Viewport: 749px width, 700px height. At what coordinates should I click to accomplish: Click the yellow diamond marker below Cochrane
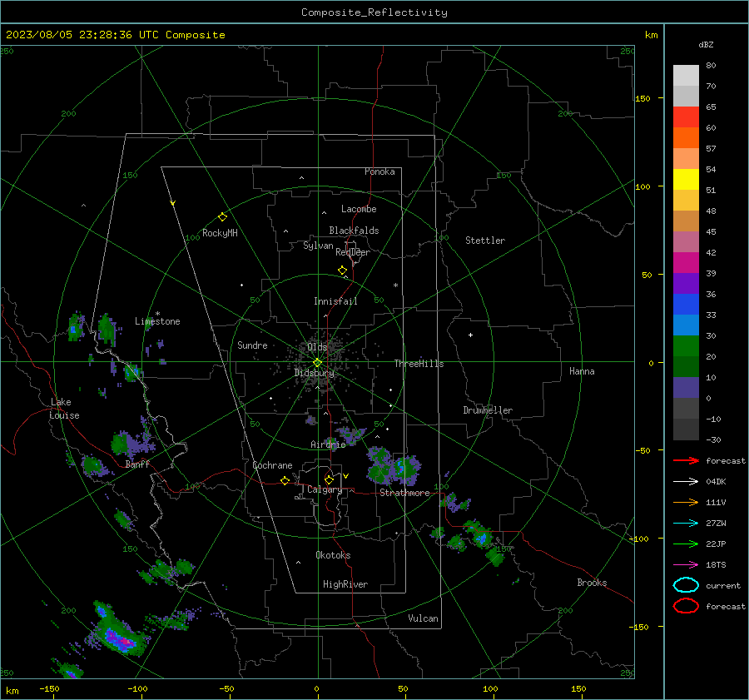(x=285, y=480)
